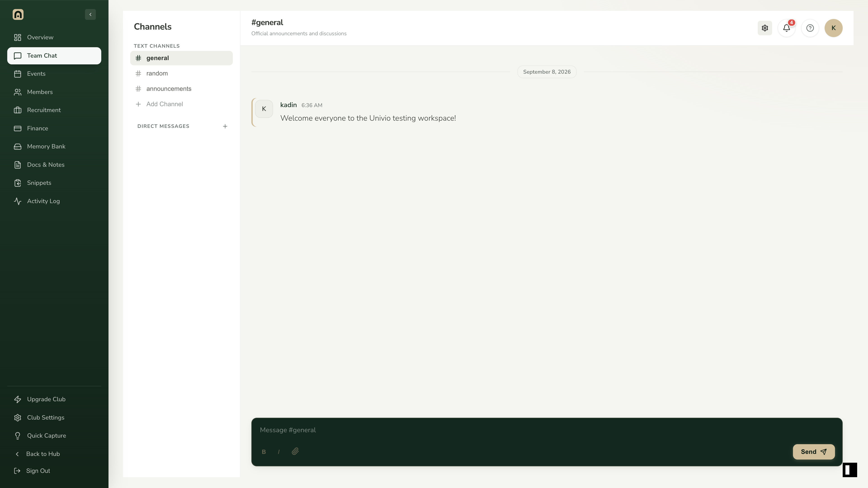Click kadin's K avatar in the message
The width and height of the screenshot is (868, 488).
click(x=264, y=109)
